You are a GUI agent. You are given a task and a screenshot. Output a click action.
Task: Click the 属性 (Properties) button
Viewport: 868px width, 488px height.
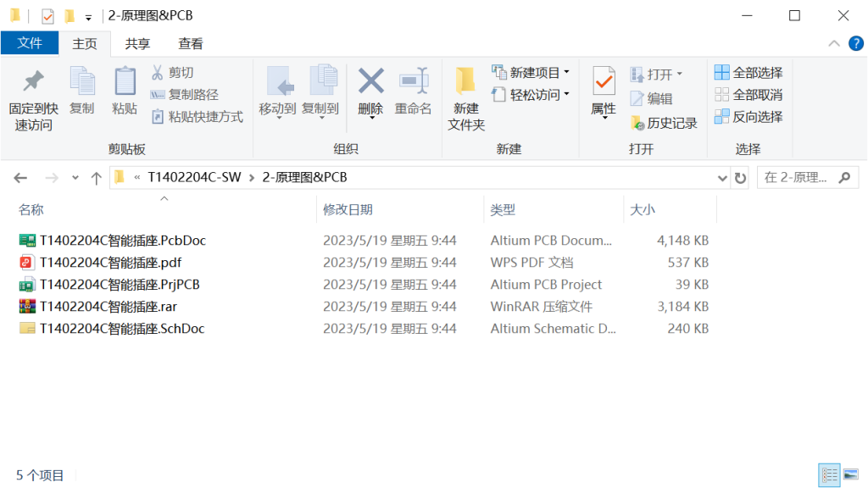pos(603,89)
